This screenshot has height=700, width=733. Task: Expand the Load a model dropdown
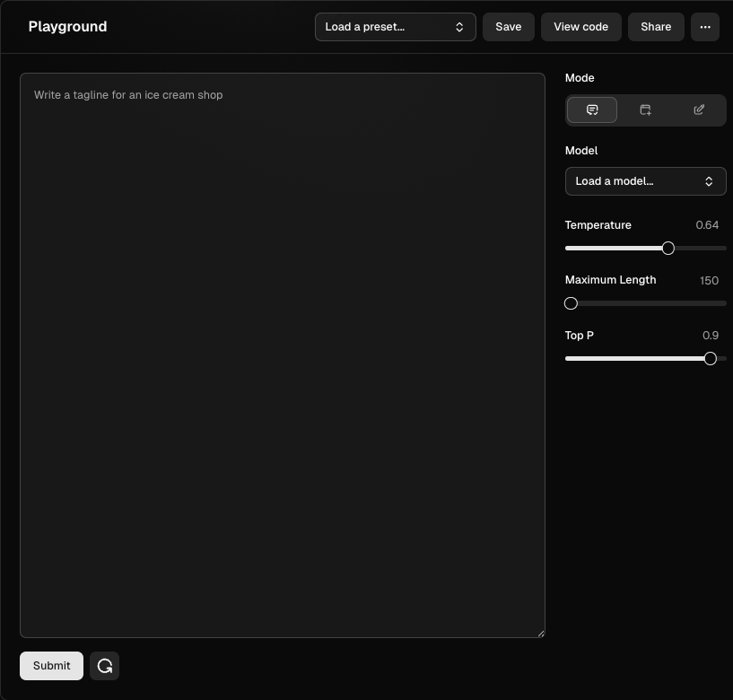[645, 181]
